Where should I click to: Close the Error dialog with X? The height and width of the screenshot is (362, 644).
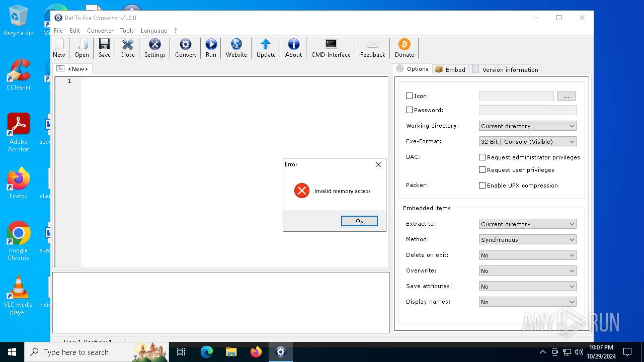tap(378, 164)
